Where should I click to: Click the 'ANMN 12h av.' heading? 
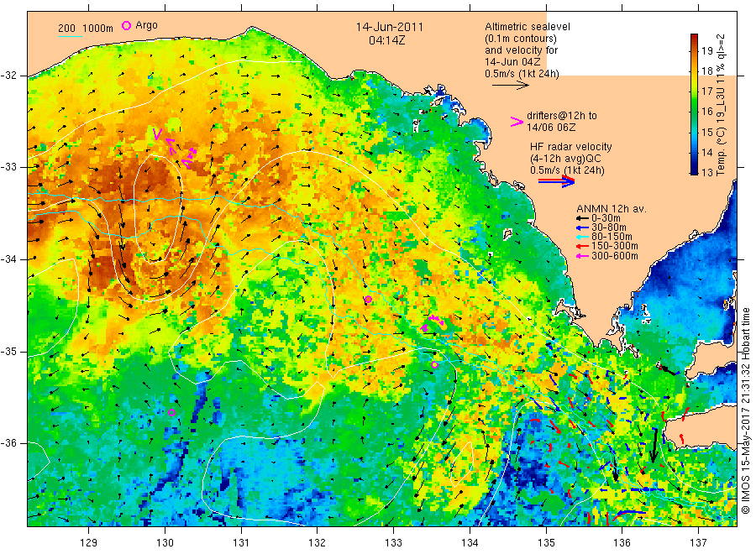click(x=612, y=209)
